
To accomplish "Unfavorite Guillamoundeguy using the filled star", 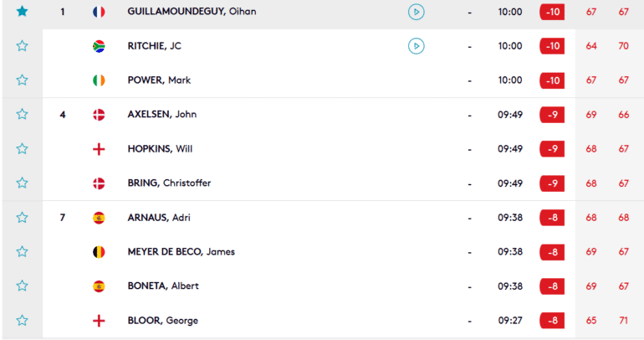I will (23, 11).
